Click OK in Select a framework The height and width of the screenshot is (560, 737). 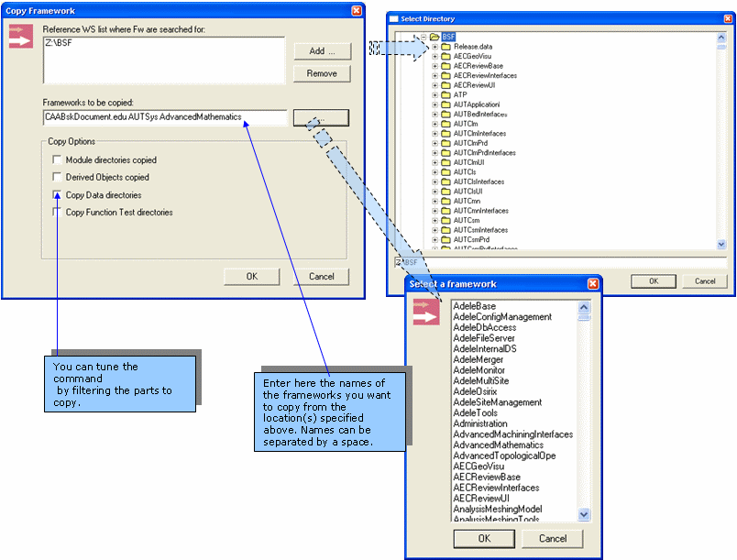(484, 538)
